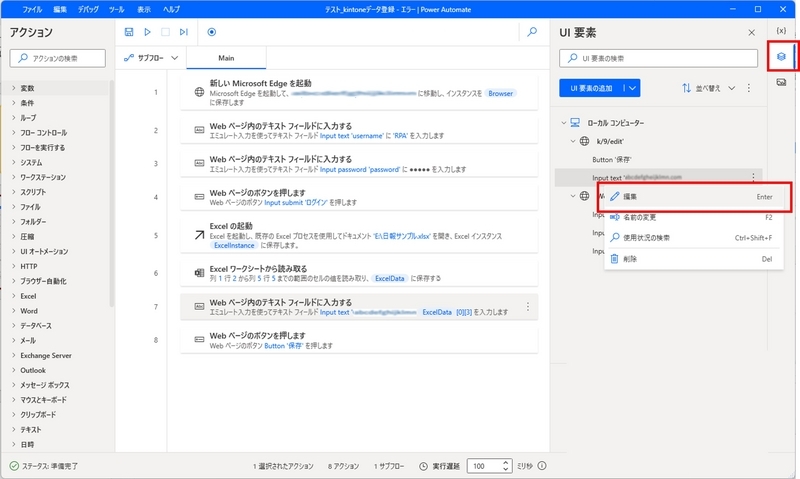Image resolution: width=800 pixels, height=479 pixels.
Task: Save the flow with the floppy icon
Action: (x=129, y=32)
